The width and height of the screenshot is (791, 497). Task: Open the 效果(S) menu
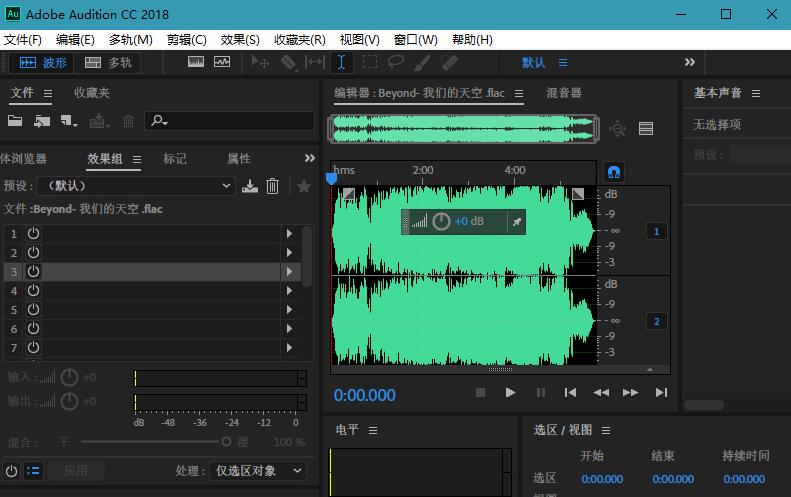point(240,40)
